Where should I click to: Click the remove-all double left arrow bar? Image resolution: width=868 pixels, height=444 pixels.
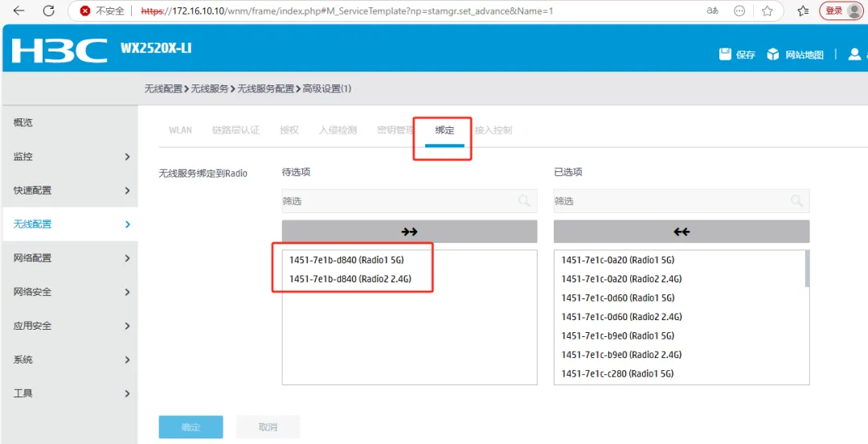point(682,232)
